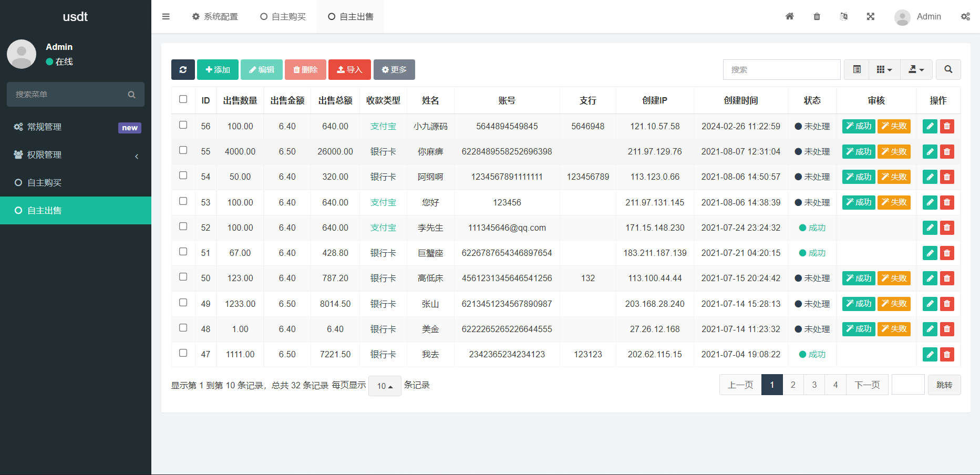Tick the checkbox for row ID 47

(x=183, y=353)
